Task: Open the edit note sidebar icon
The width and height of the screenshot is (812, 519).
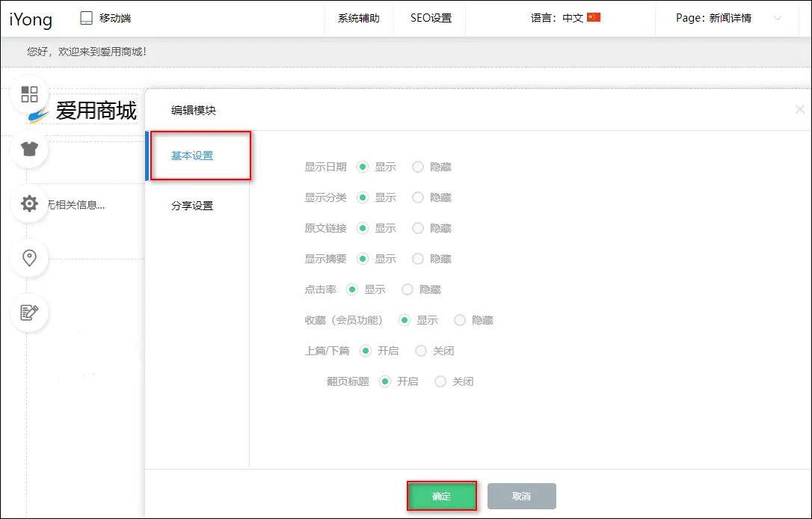Action: click(29, 313)
